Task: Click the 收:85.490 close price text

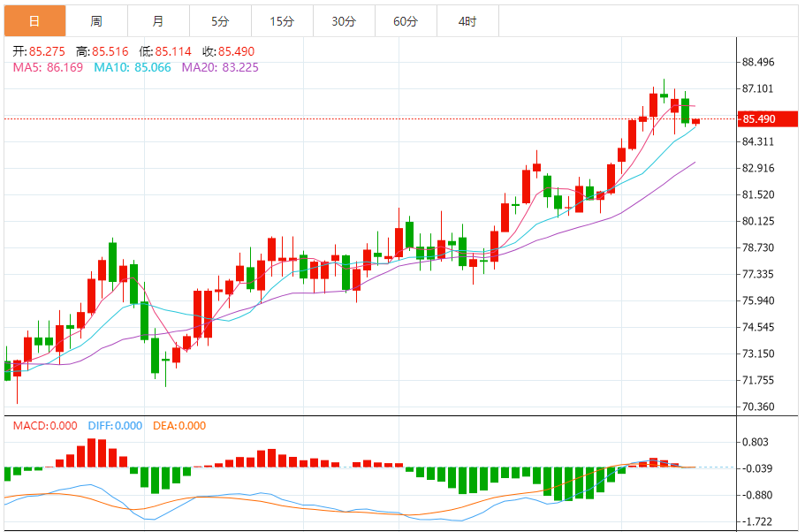Action: [x=229, y=51]
